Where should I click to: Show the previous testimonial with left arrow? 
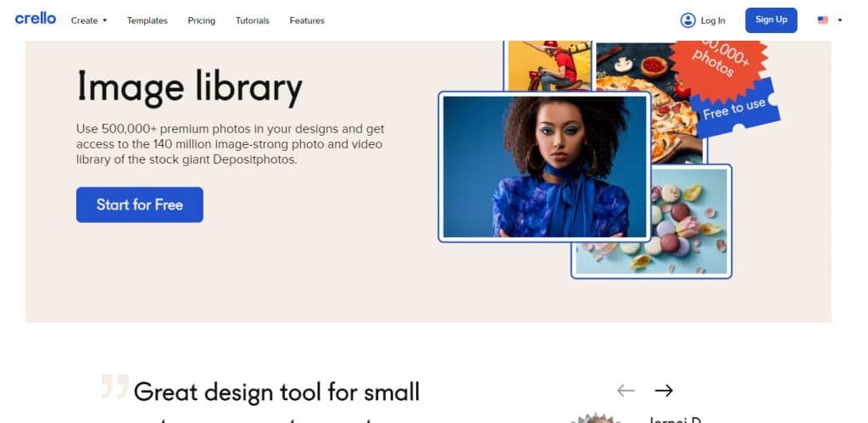click(626, 391)
